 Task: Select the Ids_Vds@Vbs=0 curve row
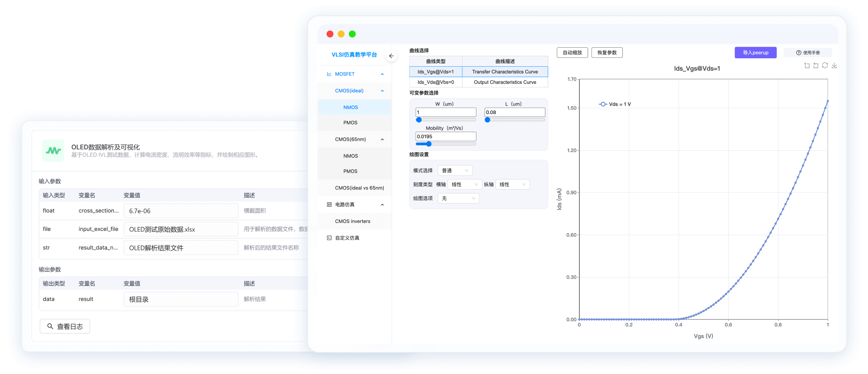point(479,82)
